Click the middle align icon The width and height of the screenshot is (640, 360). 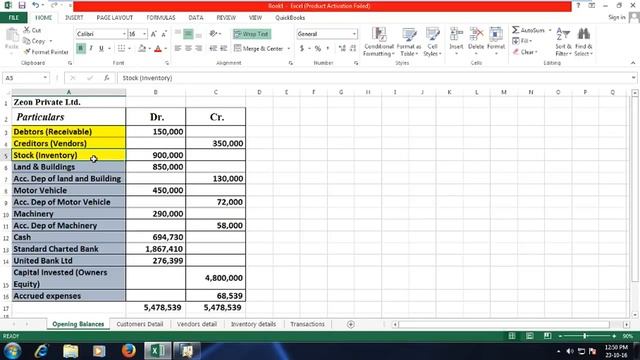point(188,34)
